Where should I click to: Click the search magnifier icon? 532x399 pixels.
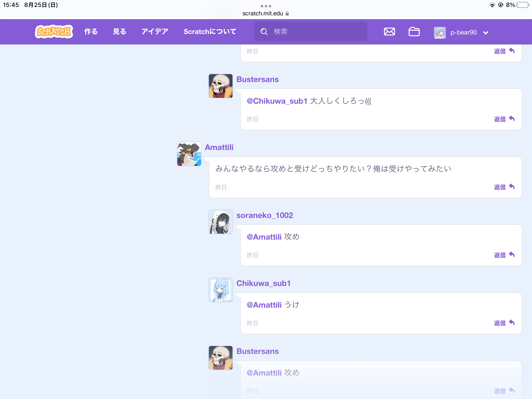(x=264, y=32)
